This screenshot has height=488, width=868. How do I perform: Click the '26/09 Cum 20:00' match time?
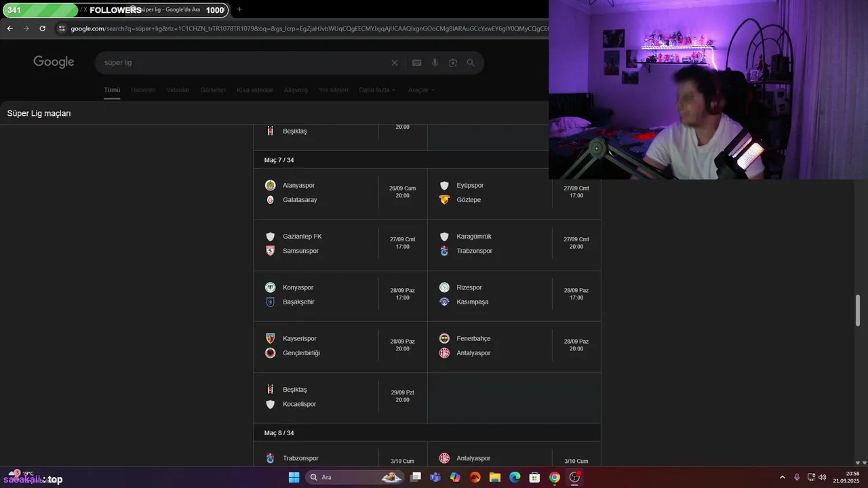point(403,192)
